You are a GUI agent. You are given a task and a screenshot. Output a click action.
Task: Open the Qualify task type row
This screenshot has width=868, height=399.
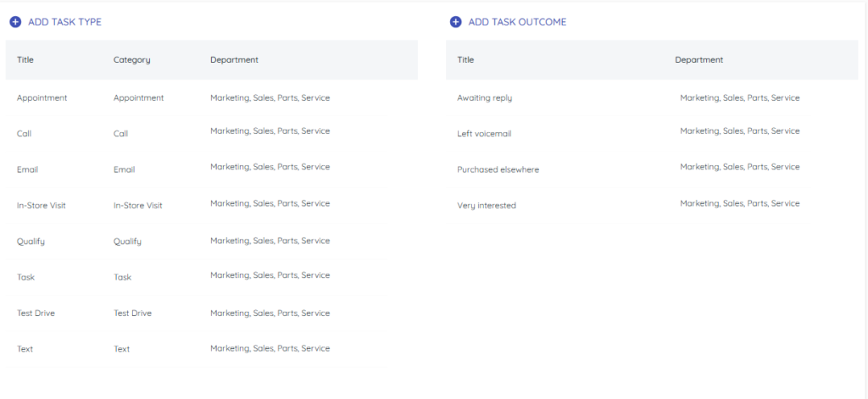pyautogui.click(x=31, y=241)
